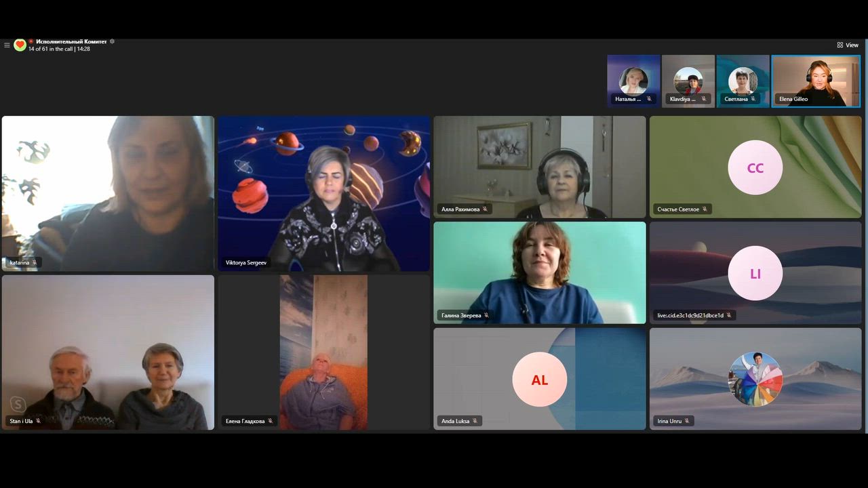This screenshot has width=868, height=488.
Task: Click the Skype logo on Stan i Ula video
Action: pyautogui.click(x=18, y=405)
